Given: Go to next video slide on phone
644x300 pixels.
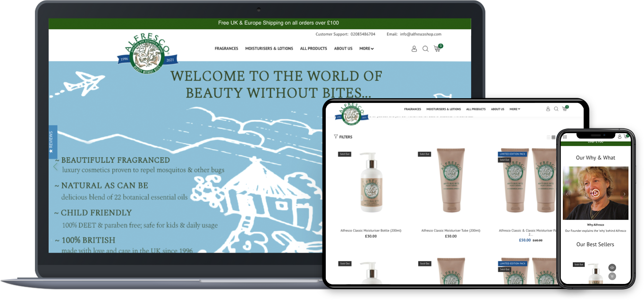Looking at the screenshot, I should point(624,194).
